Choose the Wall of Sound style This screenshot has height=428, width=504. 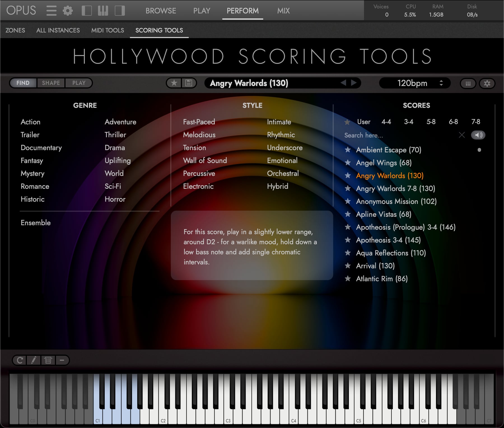point(205,160)
